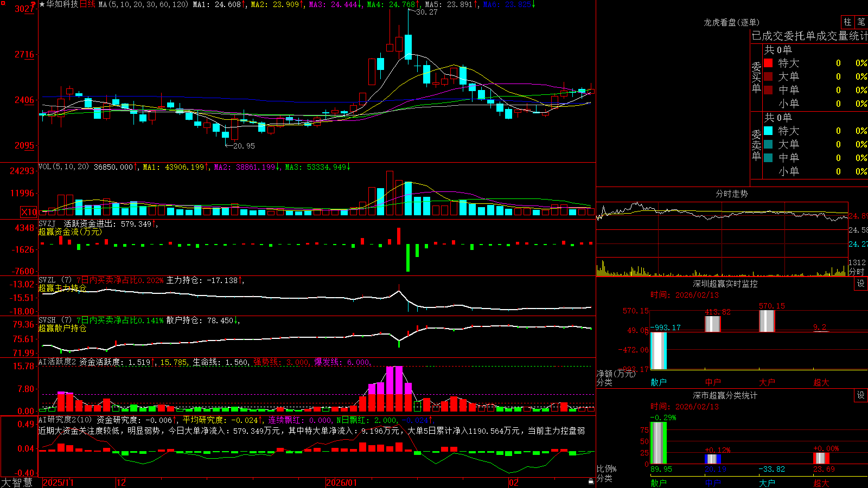Click the 分时走势 panel title
Image resolution: width=868 pixels, height=488 pixels.
(731, 194)
